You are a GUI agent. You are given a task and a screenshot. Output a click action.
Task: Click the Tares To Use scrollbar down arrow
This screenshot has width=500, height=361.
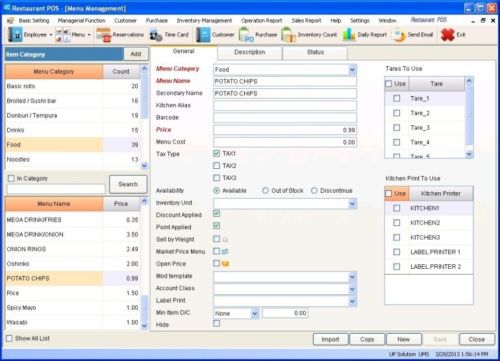pyautogui.click(x=469, y=154)
